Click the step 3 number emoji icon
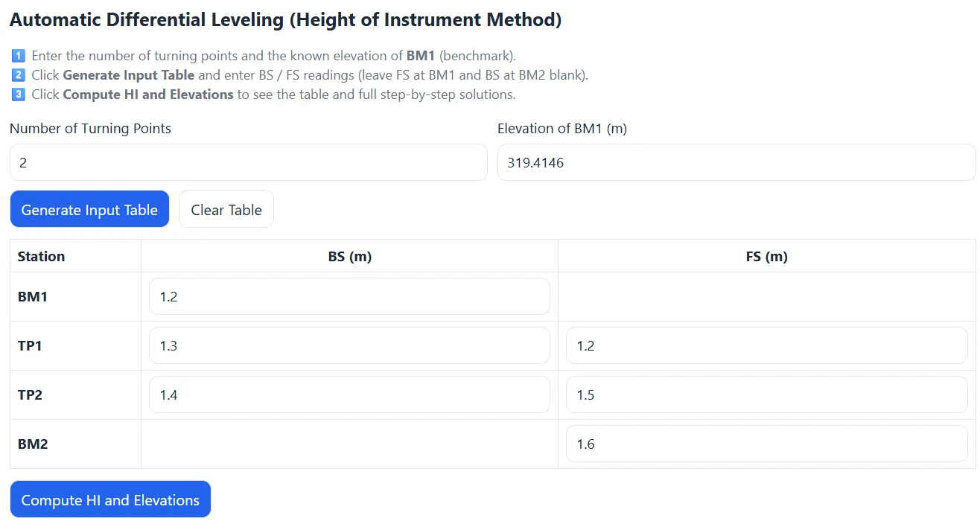The height and width of the screenshot is (521, 980). coord(19,95)
